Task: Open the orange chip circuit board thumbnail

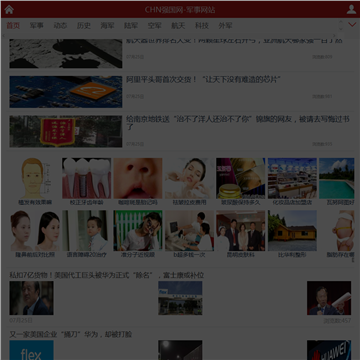Action: pos(66,92)
